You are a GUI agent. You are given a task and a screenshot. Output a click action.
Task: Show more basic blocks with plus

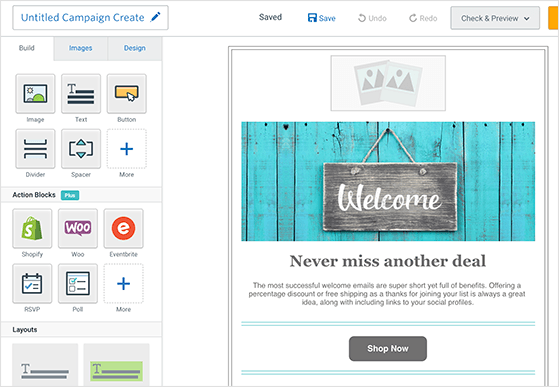click(x=127, y=149)
